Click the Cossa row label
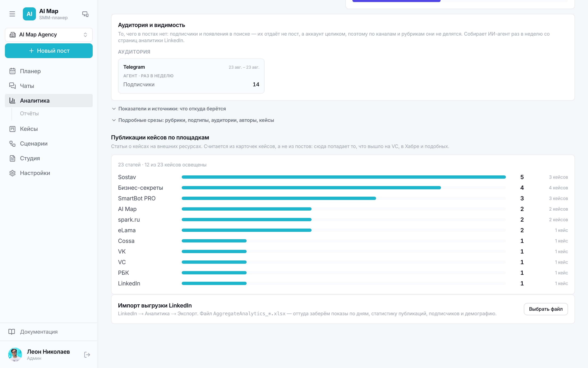 pyautogui.click(x=126, y=241)
